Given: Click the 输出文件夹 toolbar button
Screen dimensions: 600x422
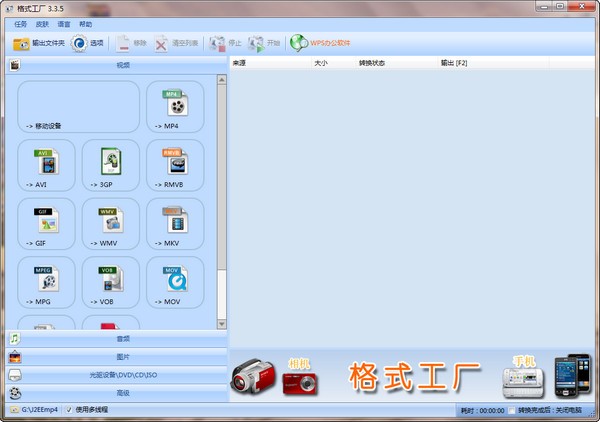Looking at the screenshot, I should pyautogui.click(x=39, y=43).
